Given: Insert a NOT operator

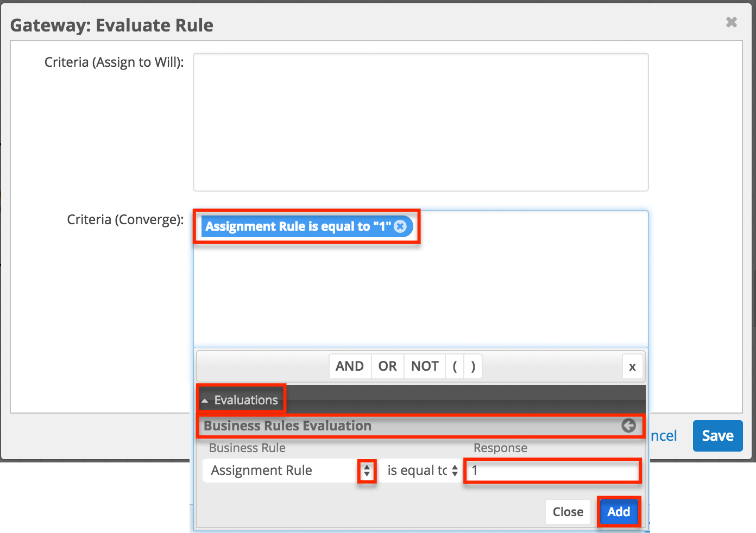Looking at the screenshot, I should [424, 366].
